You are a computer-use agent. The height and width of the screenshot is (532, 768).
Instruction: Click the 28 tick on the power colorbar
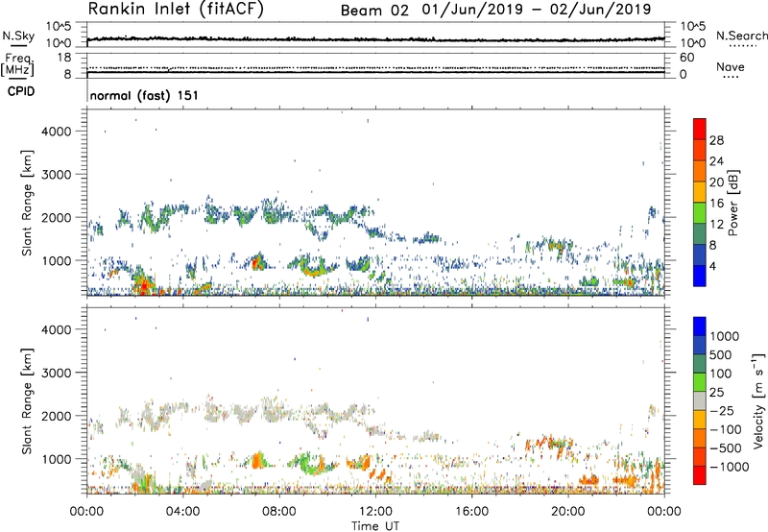716,140
